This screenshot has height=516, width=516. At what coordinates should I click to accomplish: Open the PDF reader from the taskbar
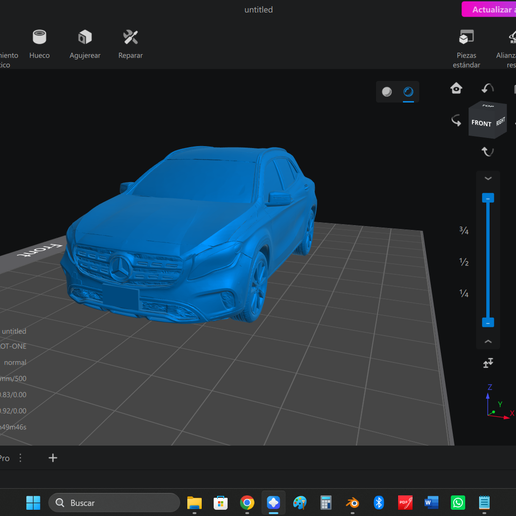click(x=405, y=503)
